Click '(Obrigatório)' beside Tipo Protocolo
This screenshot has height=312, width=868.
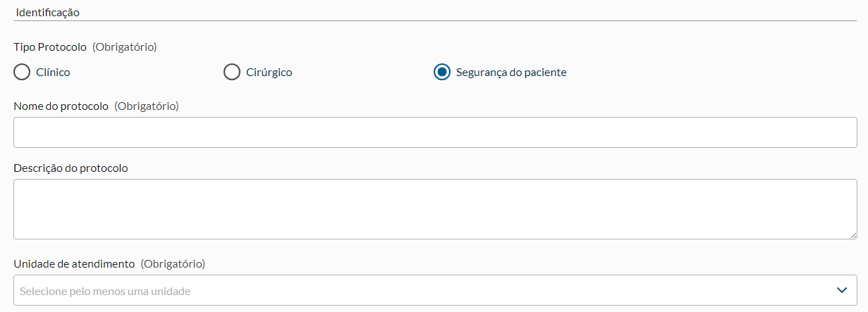click(124, 46)
